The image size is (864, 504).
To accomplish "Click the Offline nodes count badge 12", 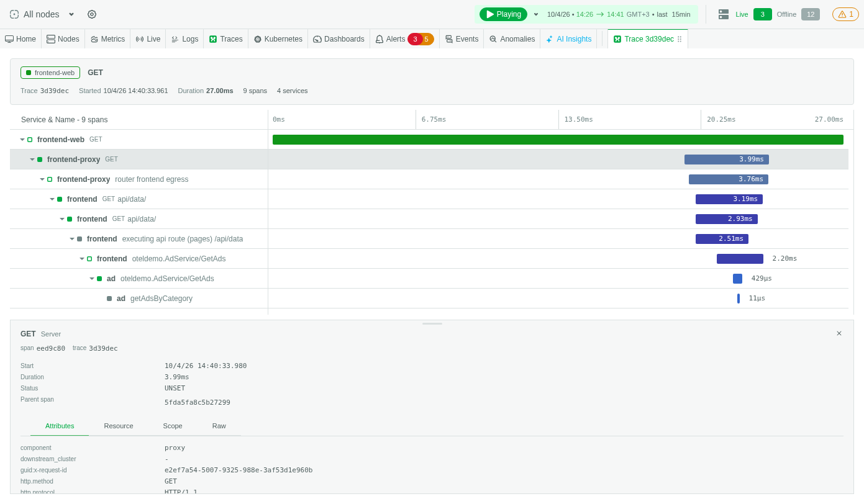I will point(811,14).
